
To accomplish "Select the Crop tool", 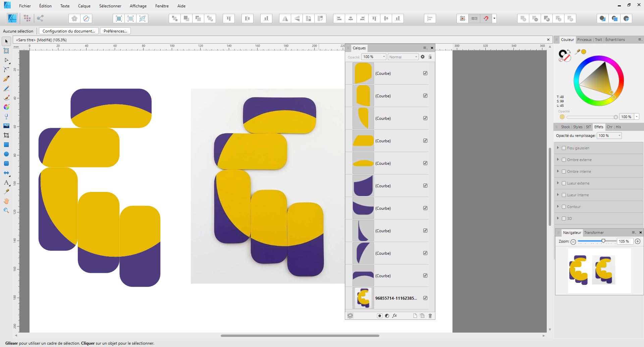I will (x=6, y=135).
